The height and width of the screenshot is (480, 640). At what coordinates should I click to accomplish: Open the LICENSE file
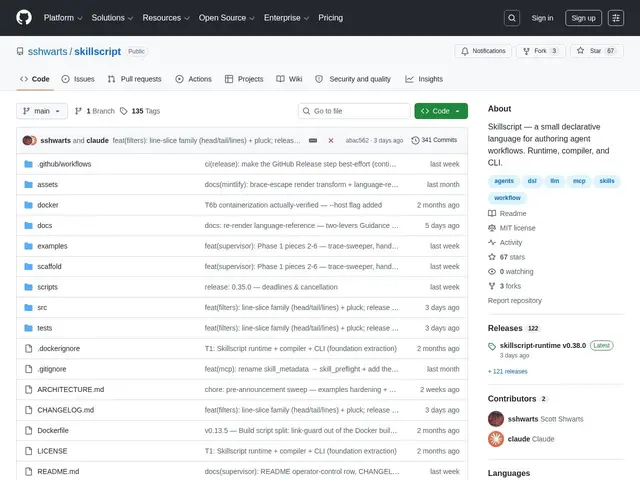[x=52, y=451]
